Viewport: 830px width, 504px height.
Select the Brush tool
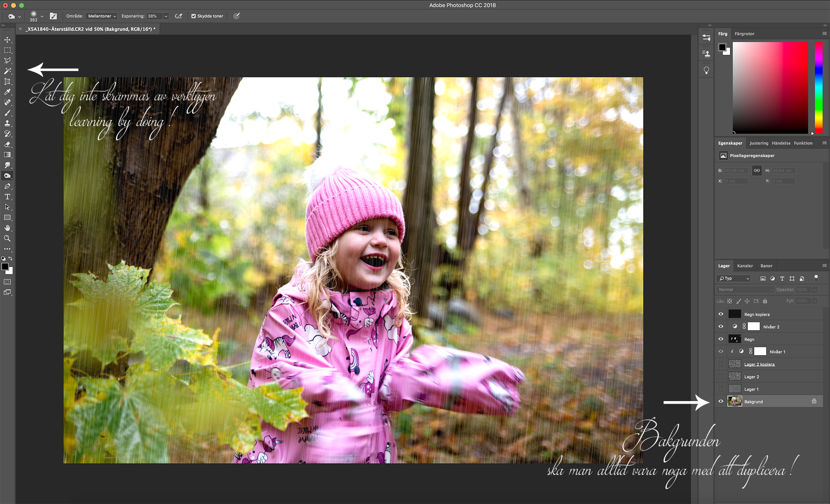7,113
